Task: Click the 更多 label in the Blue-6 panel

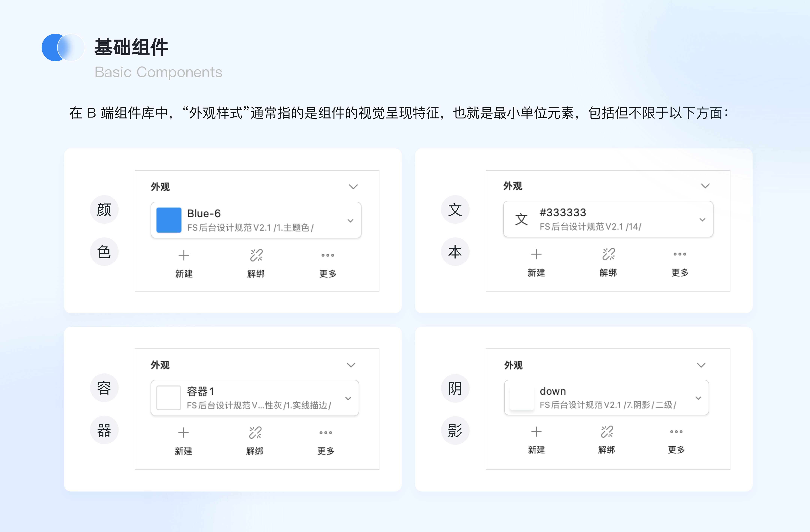Action: pyautogui.click(x=328, y=274)
